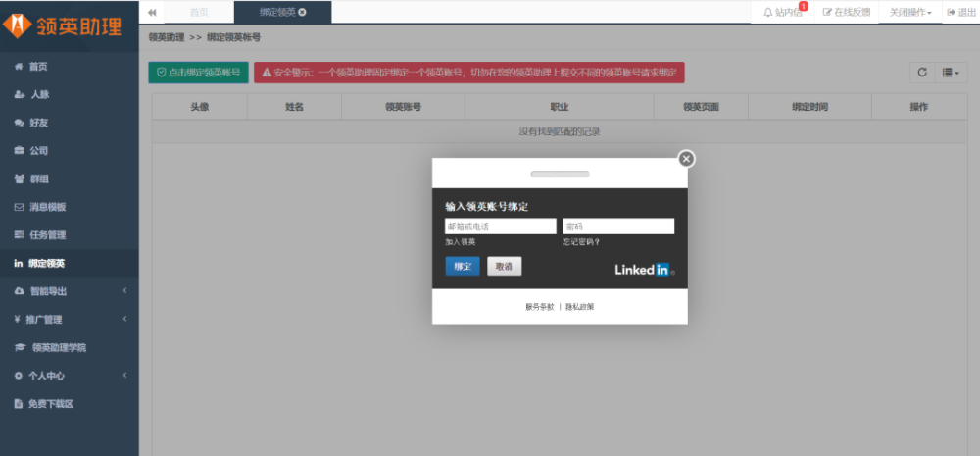Click the 点击绑定领英帐号 green button
The width and height of the screenshot is (980, 456).
coord(198,73)
